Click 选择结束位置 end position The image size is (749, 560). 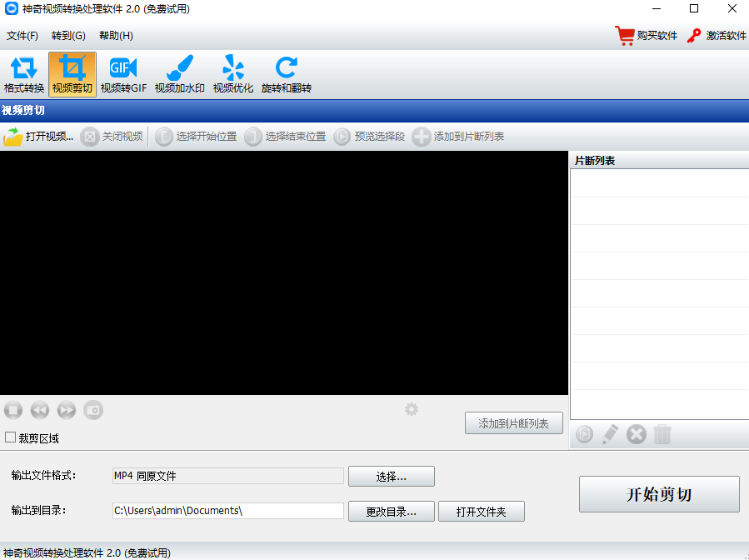pos(285,137)
